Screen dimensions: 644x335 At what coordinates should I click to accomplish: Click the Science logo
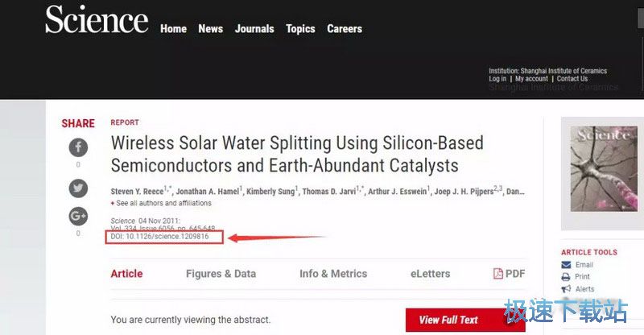coord(97,19)
